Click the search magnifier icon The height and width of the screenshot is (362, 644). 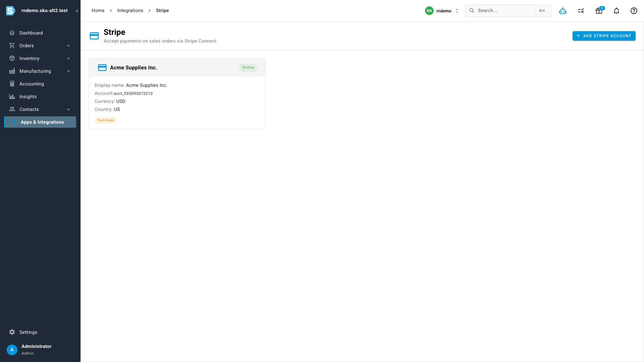click(472, 11)
